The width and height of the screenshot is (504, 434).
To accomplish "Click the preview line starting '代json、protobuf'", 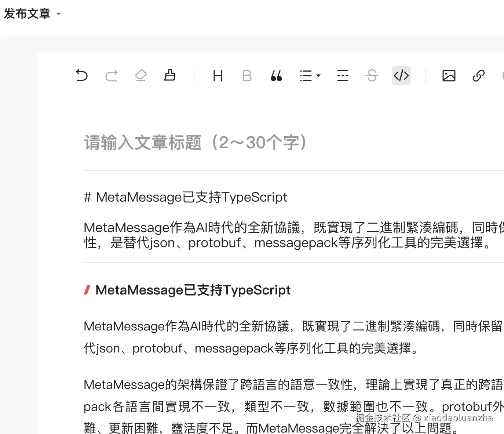I will 252,348.
